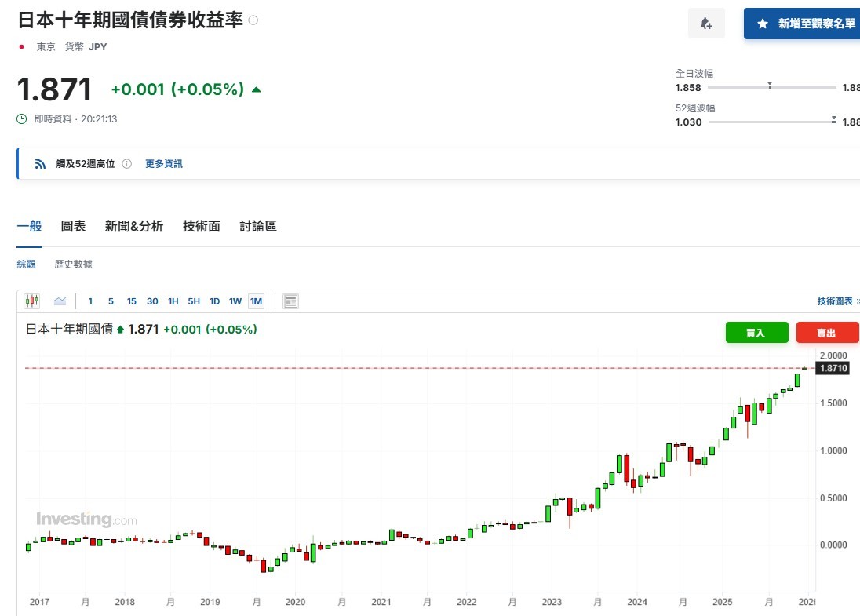Screen dimensions: 860x616
Task: Open the 歷史數據 sub-tab
Action: tap(73, 264)
